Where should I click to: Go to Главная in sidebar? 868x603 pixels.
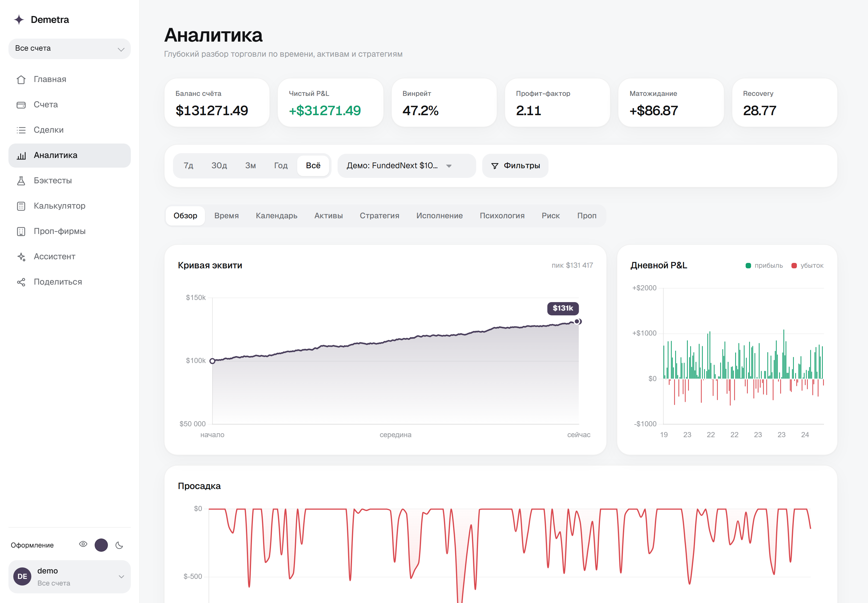coord(70,79)
